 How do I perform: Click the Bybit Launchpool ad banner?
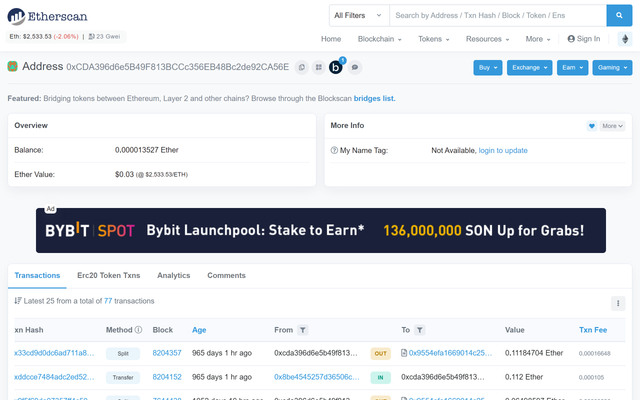tap(321, 231)
